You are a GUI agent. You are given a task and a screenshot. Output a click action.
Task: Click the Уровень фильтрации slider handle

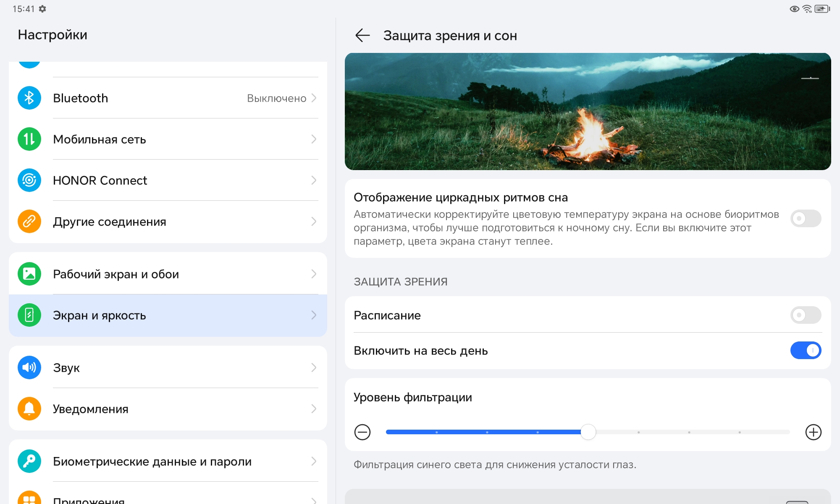point(588,432)
